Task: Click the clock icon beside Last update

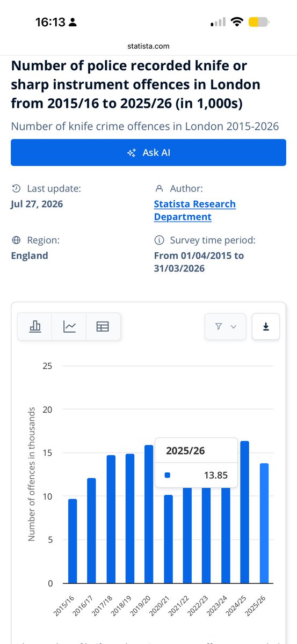Action: (16, 188)
